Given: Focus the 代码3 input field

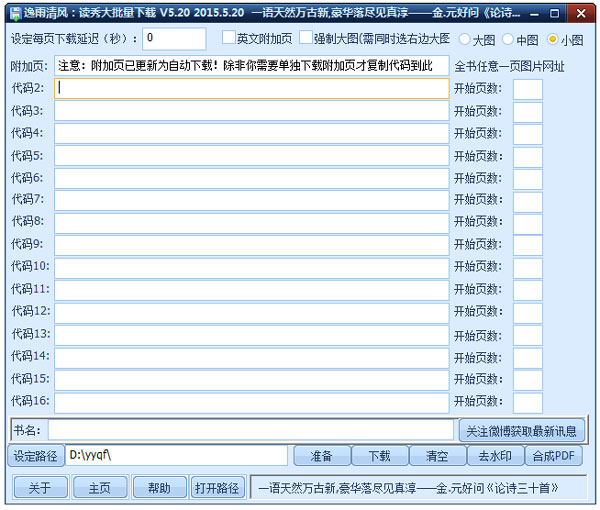Looking at the screenshot, I should click(x=251, y=111).
